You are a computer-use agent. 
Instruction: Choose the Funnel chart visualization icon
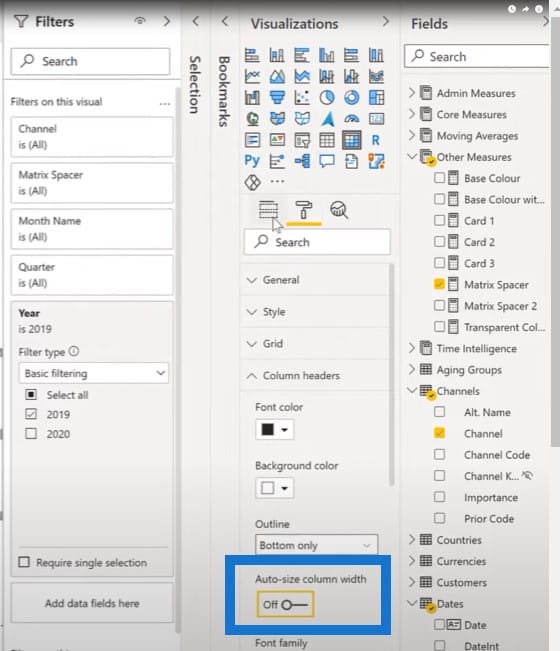pyautogui.click(x=277, y=98)
